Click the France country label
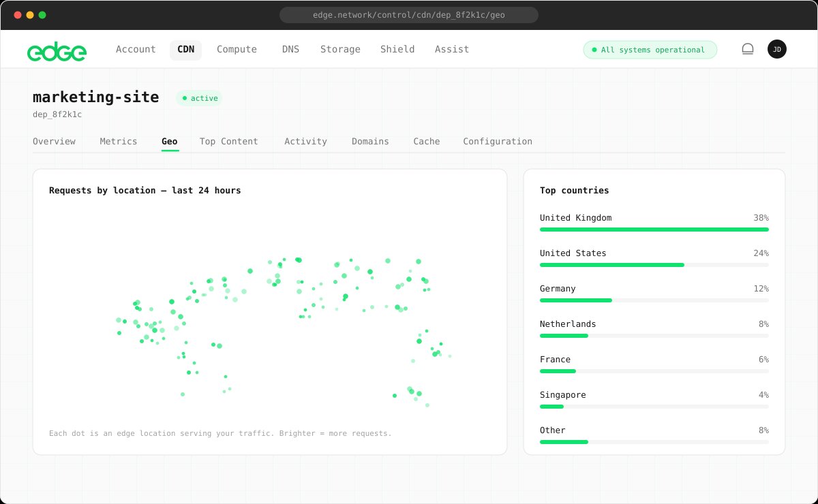The height and width of the screenshot is (504, 818). (556, 360)
